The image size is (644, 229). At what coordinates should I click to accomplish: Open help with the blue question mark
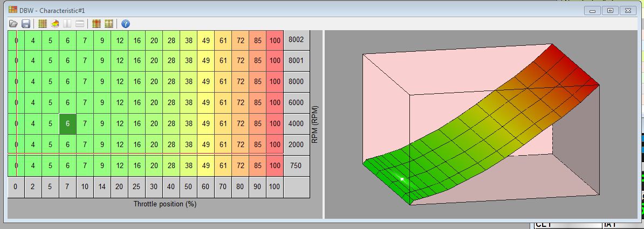(126, 24)
